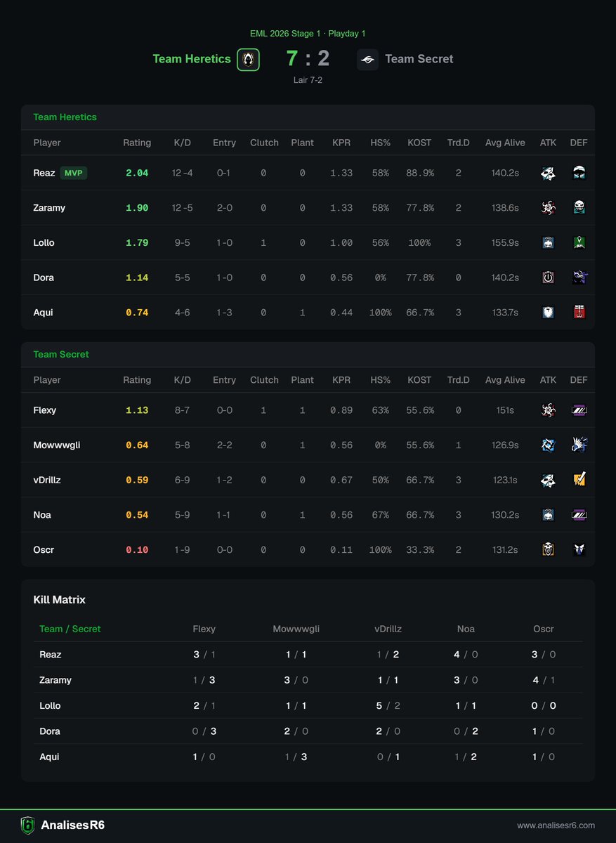Click Noa's ATK operator icon
This screenshot has width=616, height=843.
click(548, 515)
